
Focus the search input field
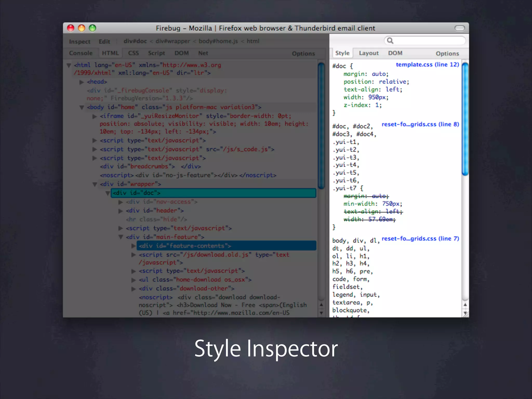click(425, 41)
